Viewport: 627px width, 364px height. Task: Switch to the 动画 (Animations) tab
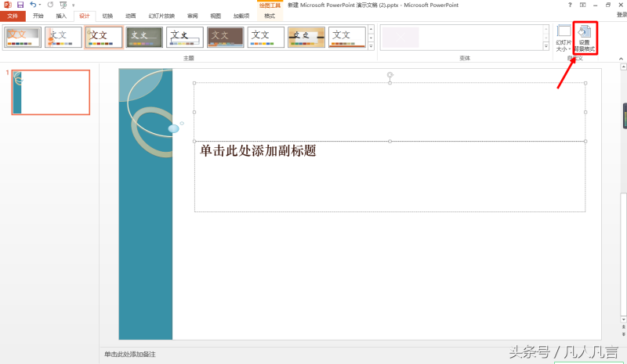click(x=130, y=16)
